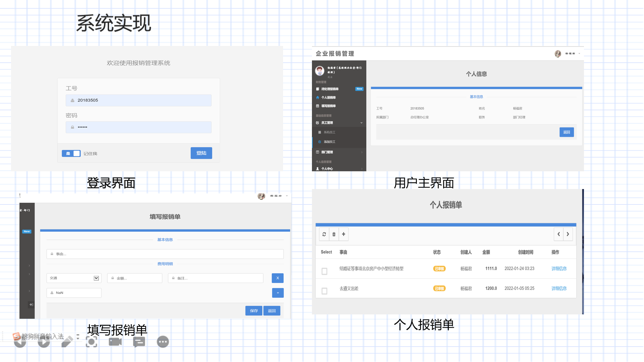Click the zoom/focus capture icon in slideshow toolbar
Image resolution: width=644 pixels, height=362 pixels.
click(x=91, y=342)
